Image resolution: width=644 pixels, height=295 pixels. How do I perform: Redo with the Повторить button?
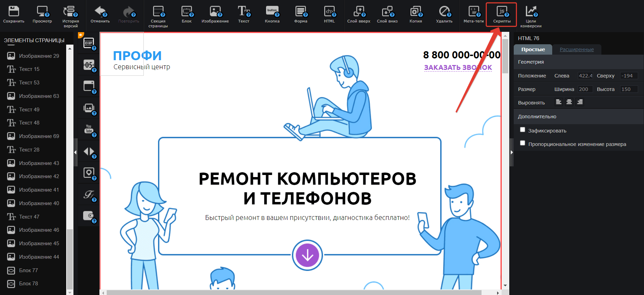click(x=129, y=15)
